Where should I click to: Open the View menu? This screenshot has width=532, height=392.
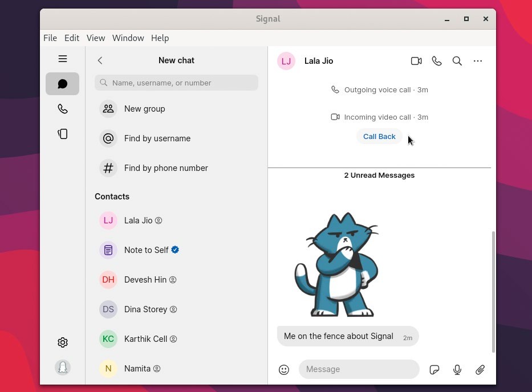96,38
